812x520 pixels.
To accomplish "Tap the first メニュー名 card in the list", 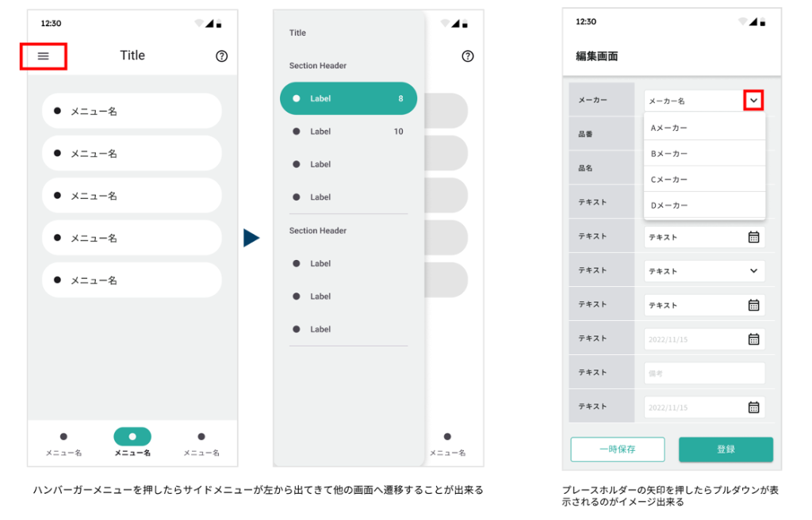I will [x=132, y=111].
